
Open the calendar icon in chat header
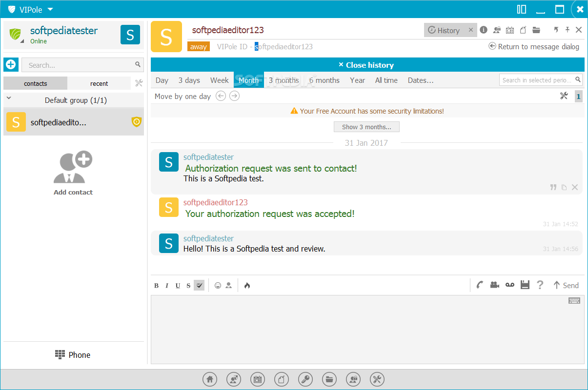(x=510, y=30)
